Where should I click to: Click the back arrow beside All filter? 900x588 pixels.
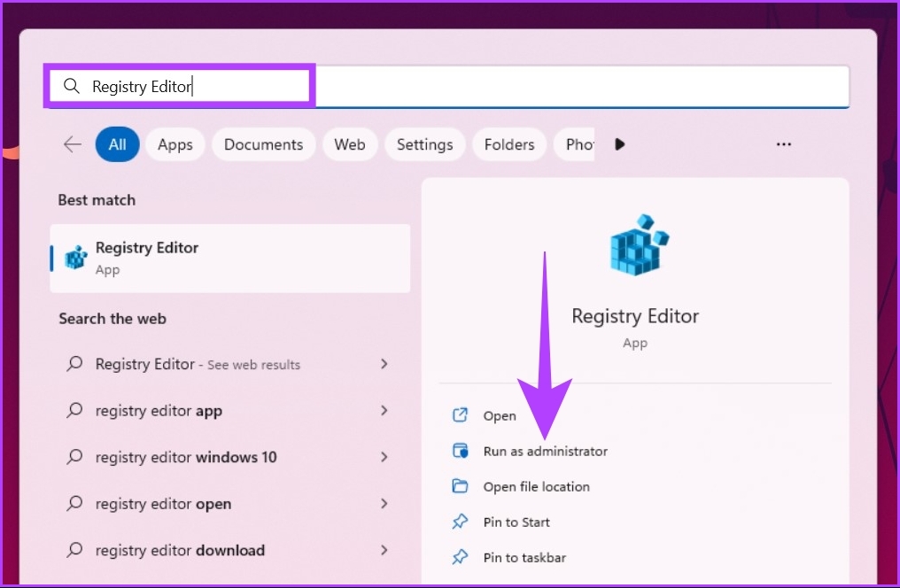click(73, 144)
